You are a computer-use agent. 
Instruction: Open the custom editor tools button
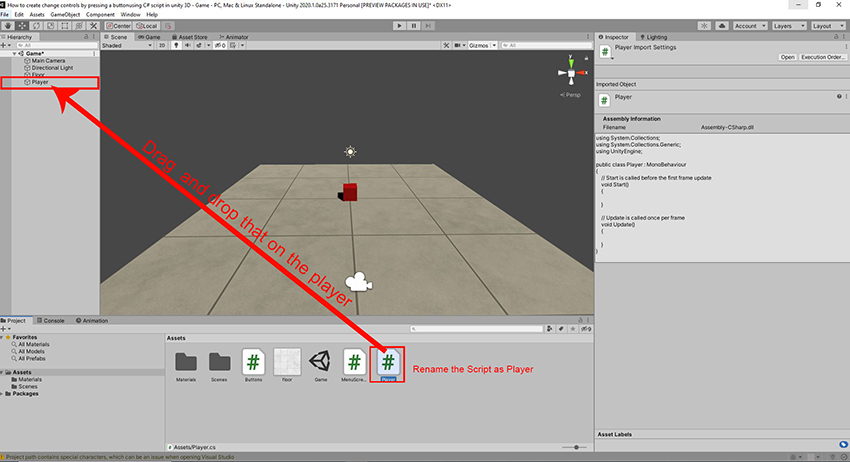93,25
